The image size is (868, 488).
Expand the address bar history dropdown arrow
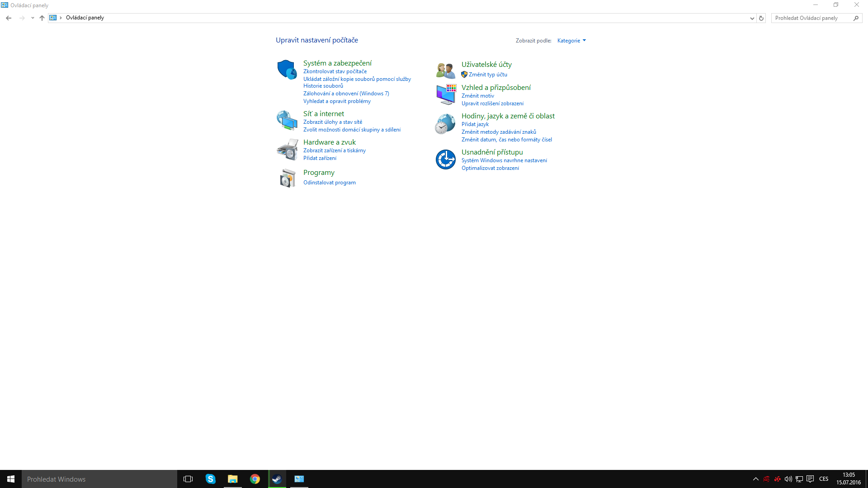(752, 18)
